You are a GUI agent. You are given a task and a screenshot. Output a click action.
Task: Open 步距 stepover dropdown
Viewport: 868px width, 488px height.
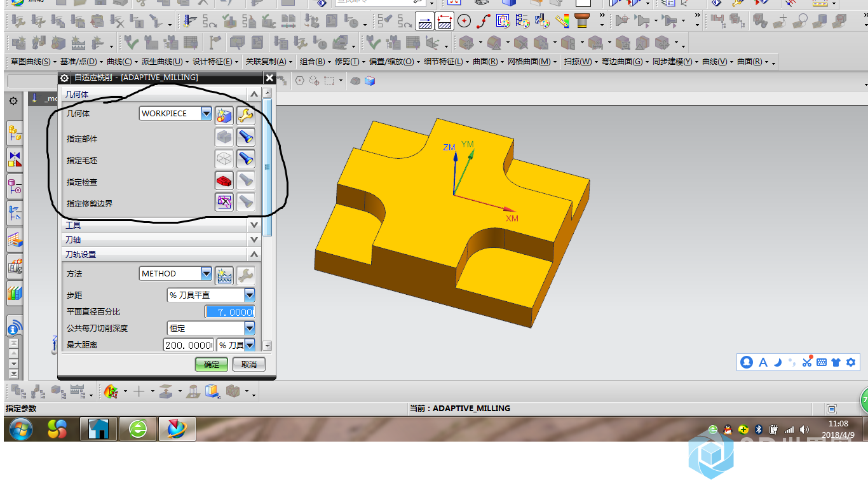[x=250, y=295]
